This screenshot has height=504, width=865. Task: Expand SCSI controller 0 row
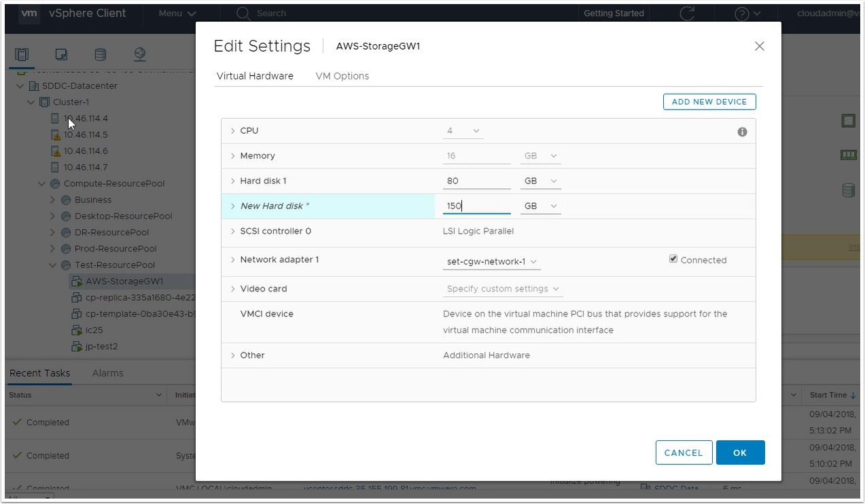tap(233, 231)
